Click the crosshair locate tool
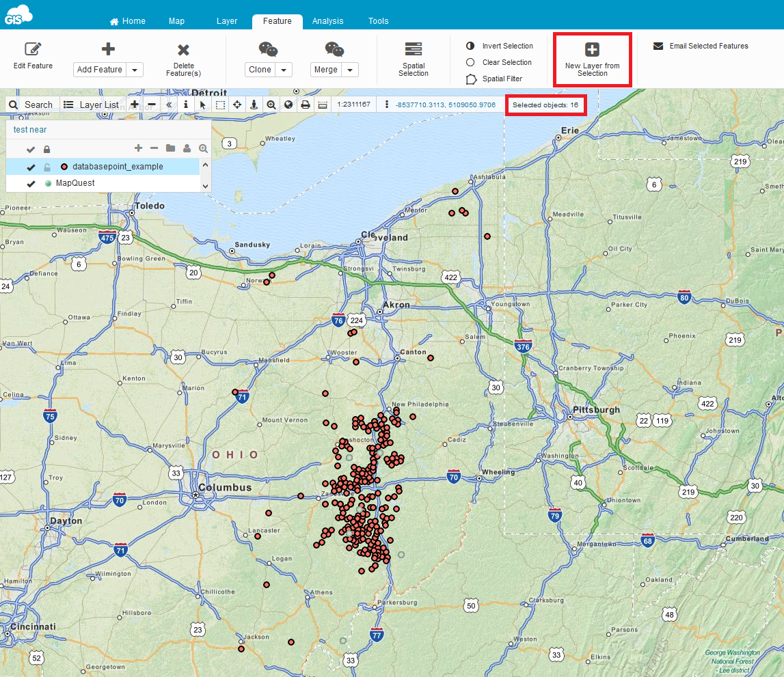 tap(237, 105)
